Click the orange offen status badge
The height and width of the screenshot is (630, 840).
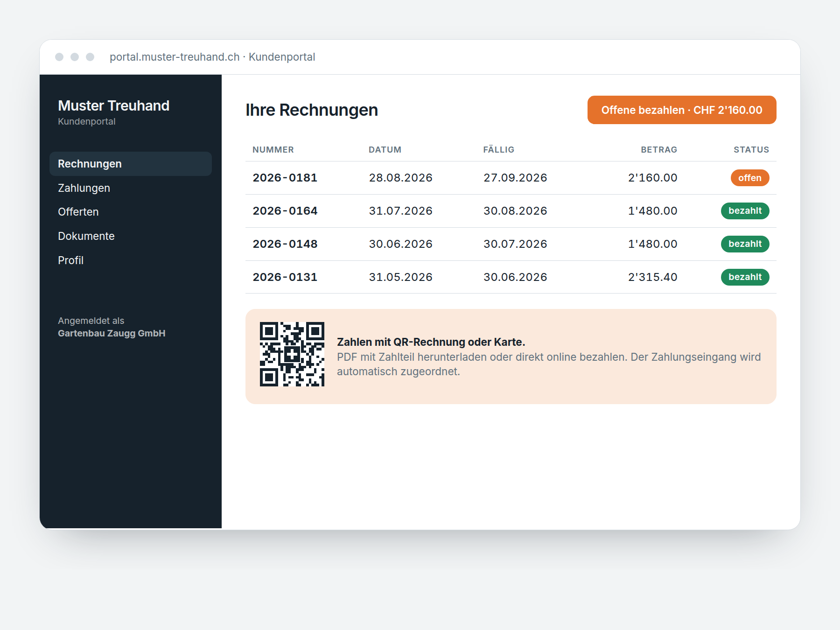point(750,178)
